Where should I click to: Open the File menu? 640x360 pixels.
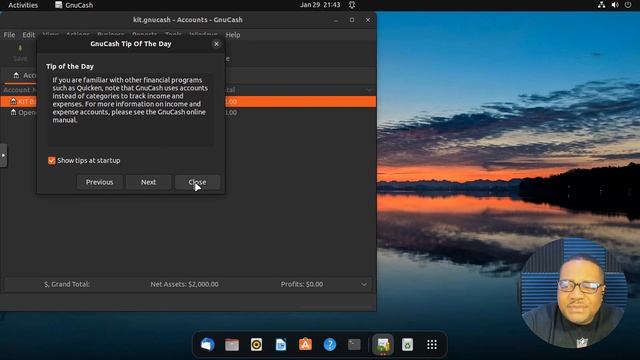point(9,35)
